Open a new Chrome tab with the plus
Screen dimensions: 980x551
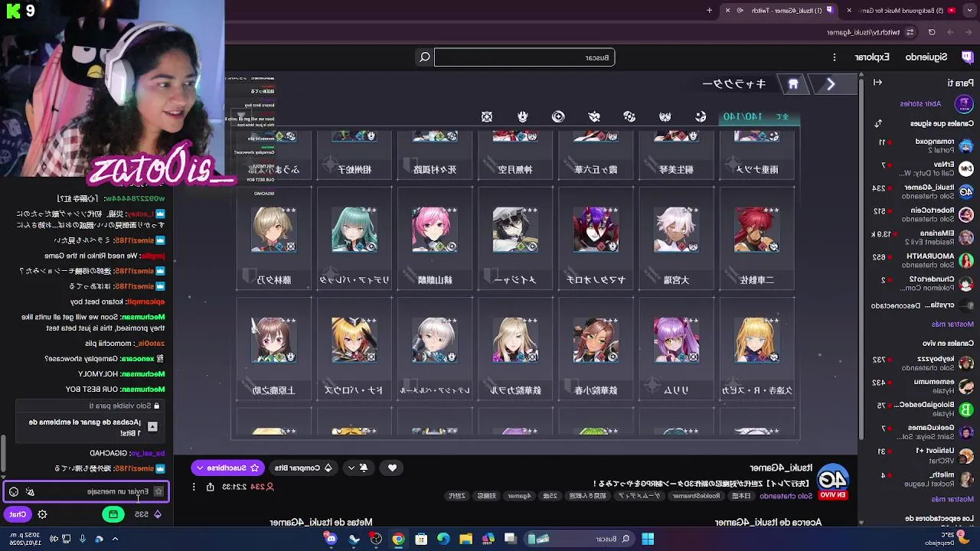(x=709, y=10)
